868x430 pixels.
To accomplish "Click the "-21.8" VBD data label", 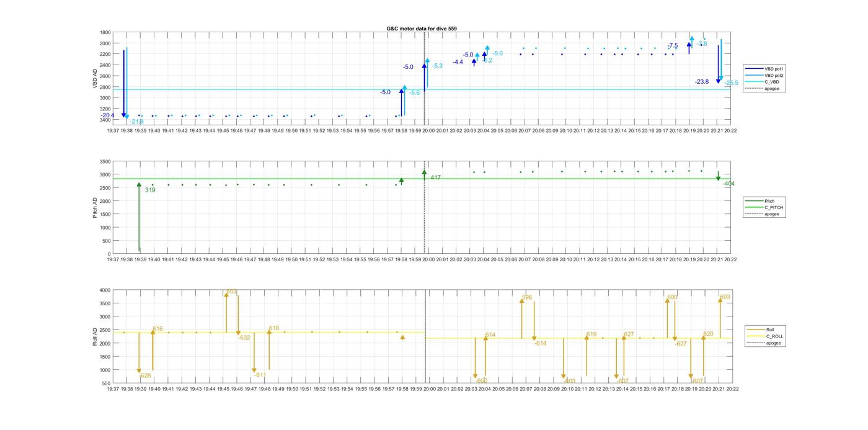I will click(136, 122).
